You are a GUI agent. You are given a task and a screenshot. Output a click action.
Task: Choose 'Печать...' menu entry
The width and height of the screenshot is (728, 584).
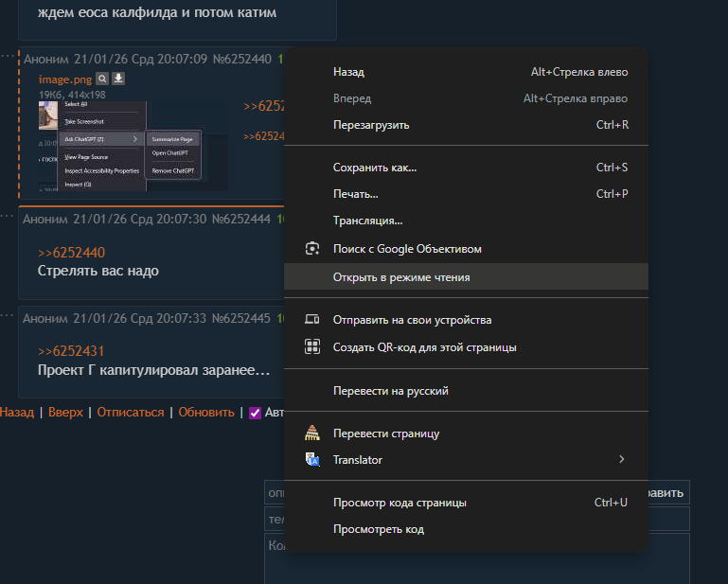[466, 194]
